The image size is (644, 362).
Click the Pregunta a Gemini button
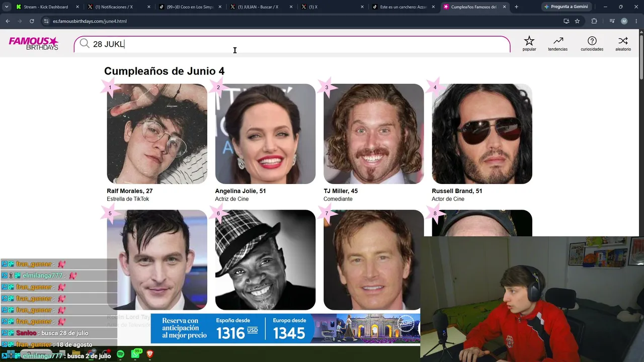(x=566, y=7)
